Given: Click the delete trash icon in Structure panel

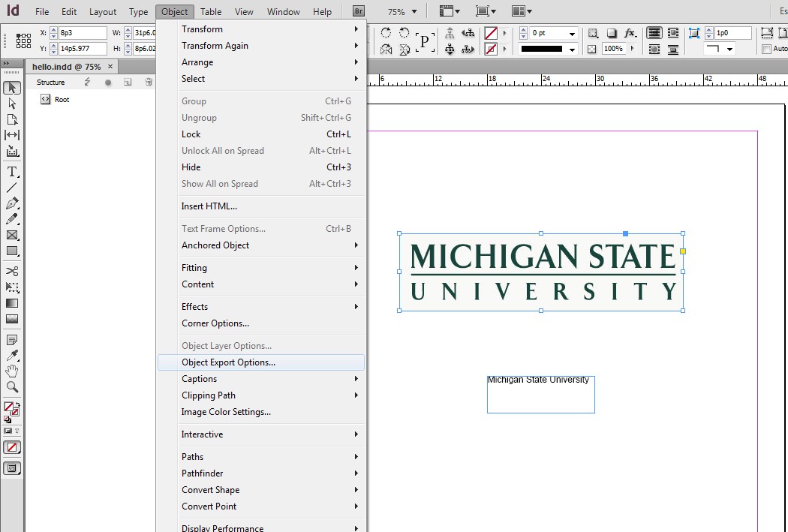Looking at the screenshot, I should coord(149,83).
